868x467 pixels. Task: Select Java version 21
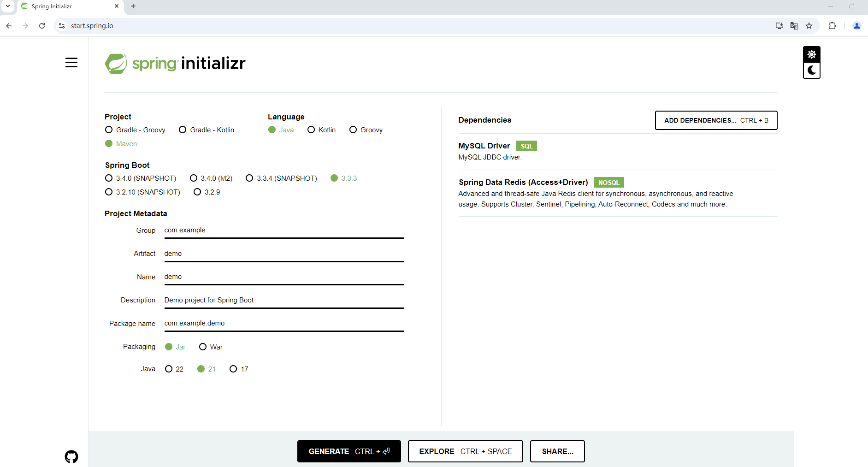click(207, 369)
